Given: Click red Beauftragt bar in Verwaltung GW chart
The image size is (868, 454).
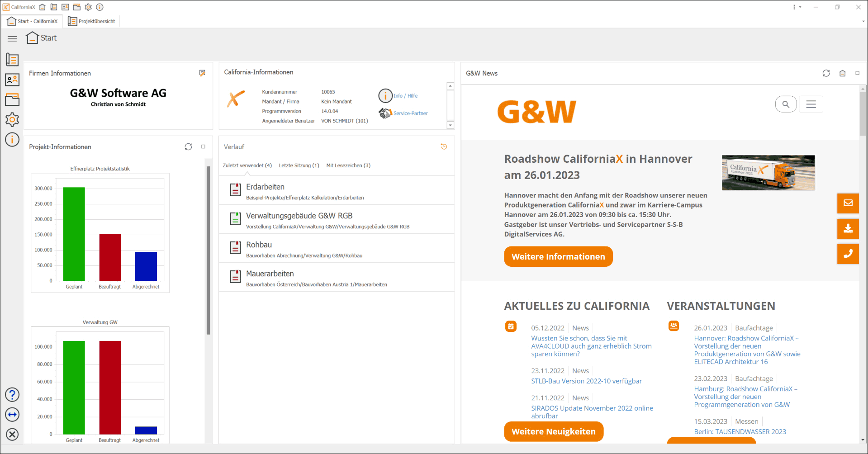Looking at the screenshot, I should click(x=110, y=388).
